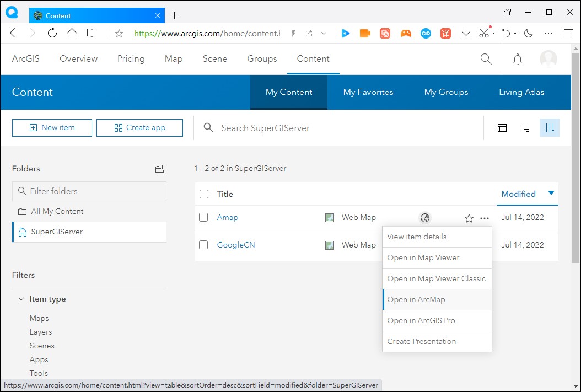This screenshot has width=581, height=392.
Task: Open the Amap item link
Action: pyautogui.click(x=228, y=217)
